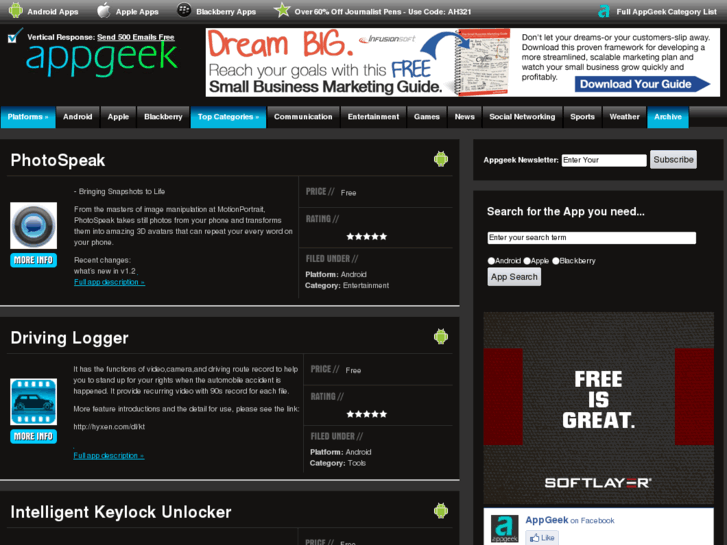The width and height of the screenshot is (727, 545).
Task: Open the Entertainment category tab
Action: [x=373, y=117]
